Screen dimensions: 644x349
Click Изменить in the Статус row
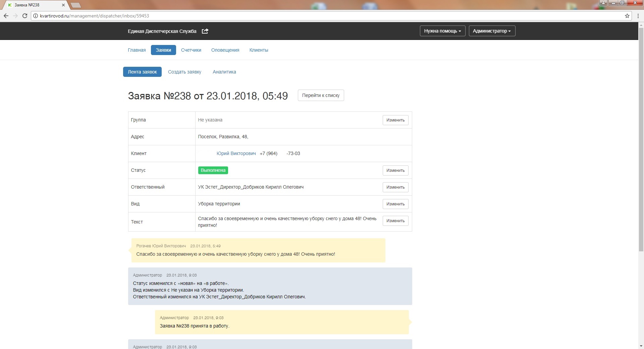(x=395, y=170)
